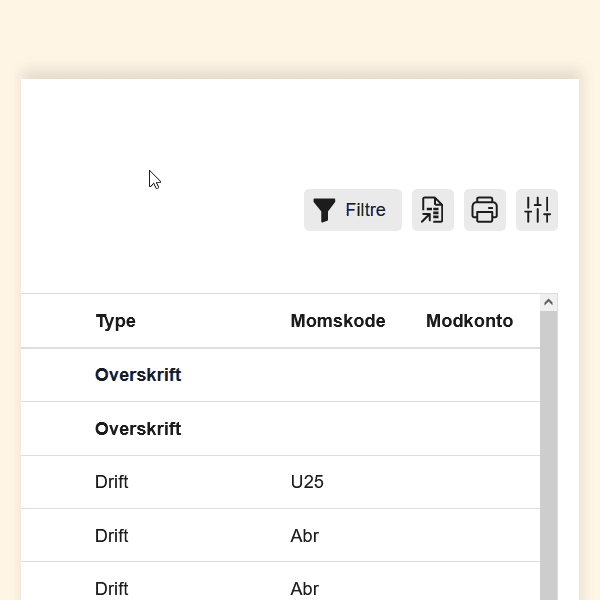Click the vertical scrollbar thumb
The width and height of the screenshot is (600, 600).
548,450
